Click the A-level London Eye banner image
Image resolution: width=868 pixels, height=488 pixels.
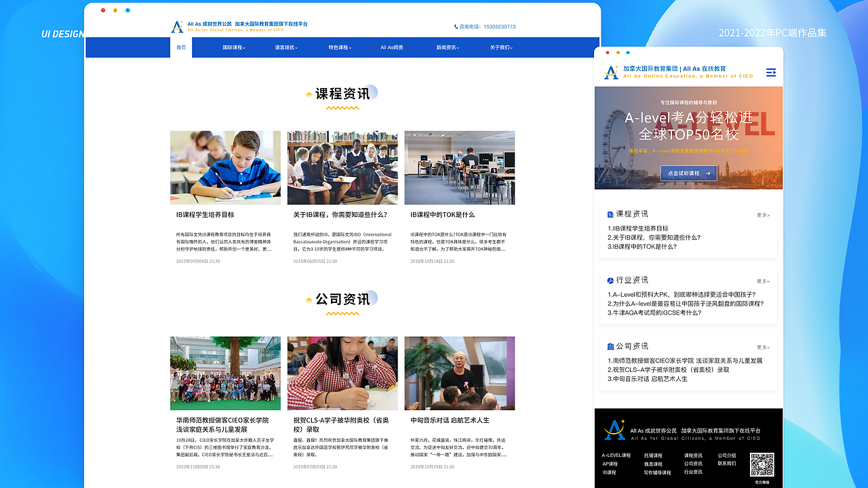688,138
